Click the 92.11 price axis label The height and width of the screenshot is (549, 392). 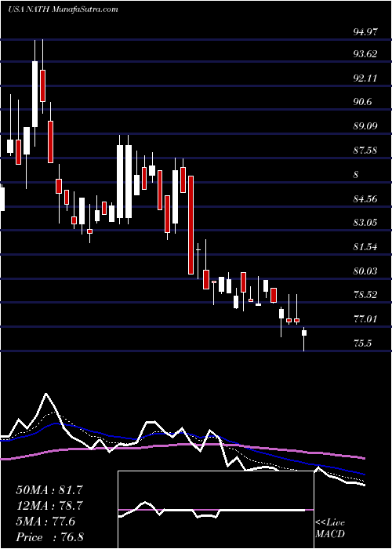pyautogui.click(x=365, y=78)
